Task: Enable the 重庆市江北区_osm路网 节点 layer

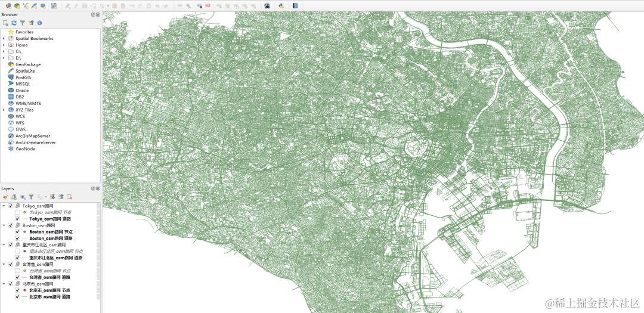Action: (17, 251)
